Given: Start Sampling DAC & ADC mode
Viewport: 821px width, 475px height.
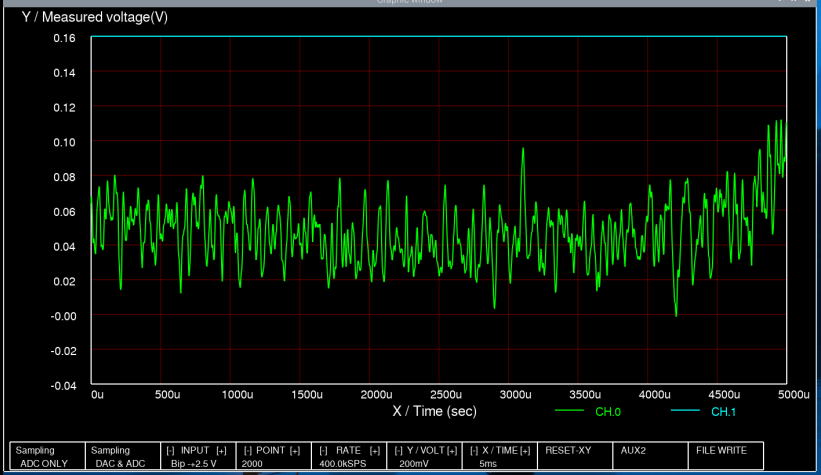Looking at the screenshot, I should (x=123, y=456).
